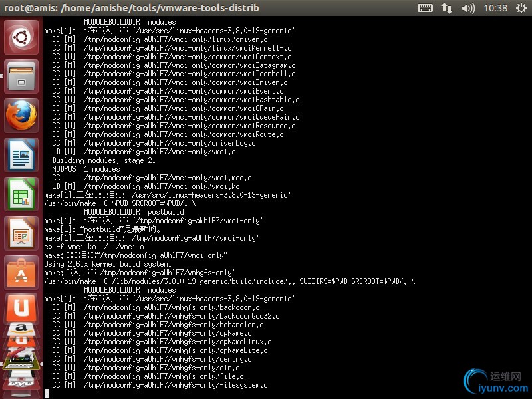Image resolution: width=532 pixels, height=399 pixels.
Task: Click line 'MODPOST 1 modules'
Action: click(86, 169)
